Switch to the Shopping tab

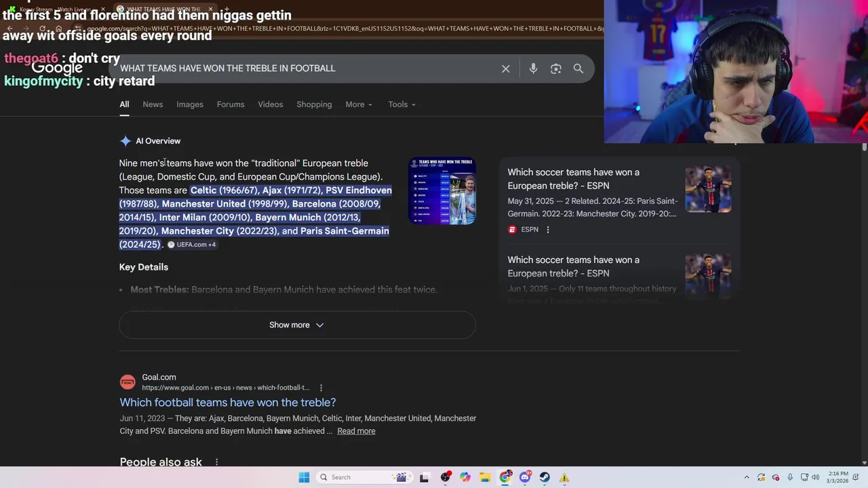pyautogui.click(x=314, y=104)
